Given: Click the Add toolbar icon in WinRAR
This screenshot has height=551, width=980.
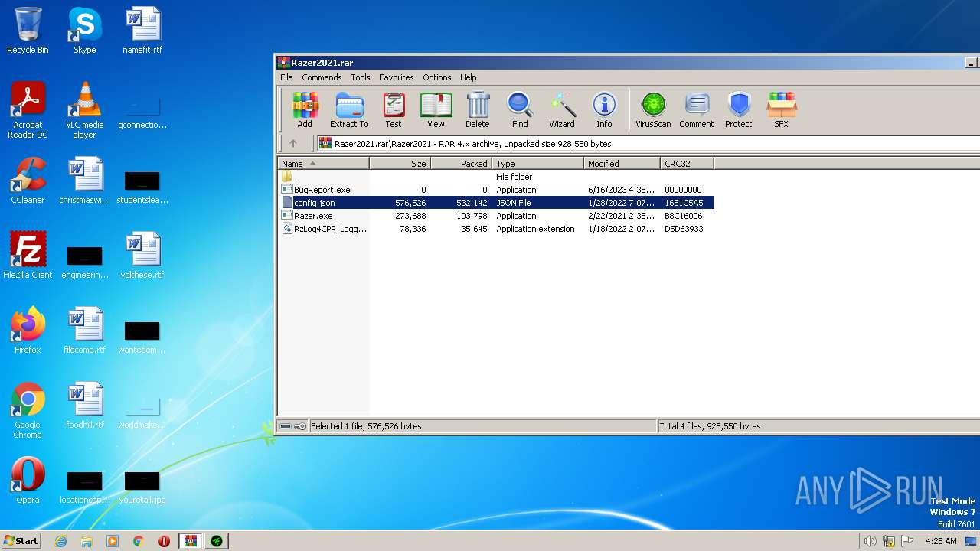Looking at the screenshot, I should coord(305,109).
